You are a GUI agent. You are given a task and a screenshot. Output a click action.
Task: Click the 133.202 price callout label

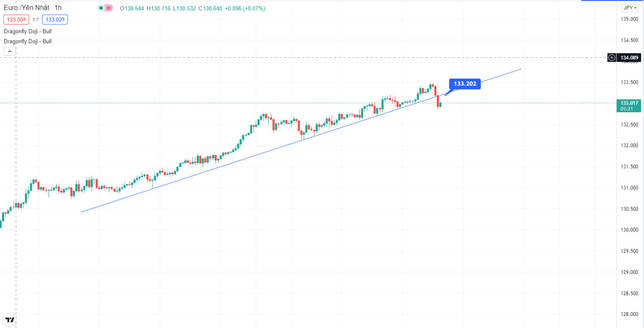[x=465, y=84]
